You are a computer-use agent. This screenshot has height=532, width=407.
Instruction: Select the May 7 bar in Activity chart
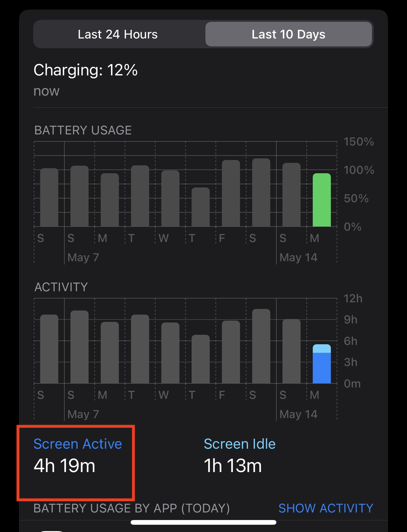[x=80, y=347]
